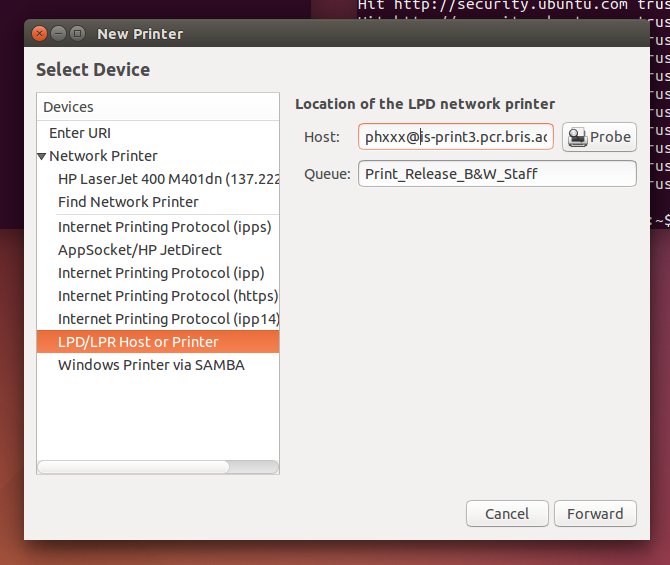670x565 pixels.
Task: Click the Queue text field
Action: pos(497,174)
